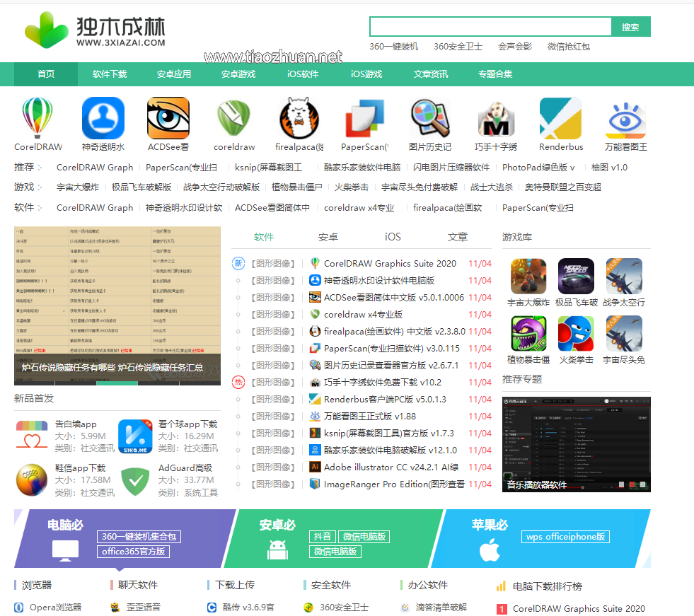Open the Renderbus app icon
The image size is (694, 616).
pos(561,118)
